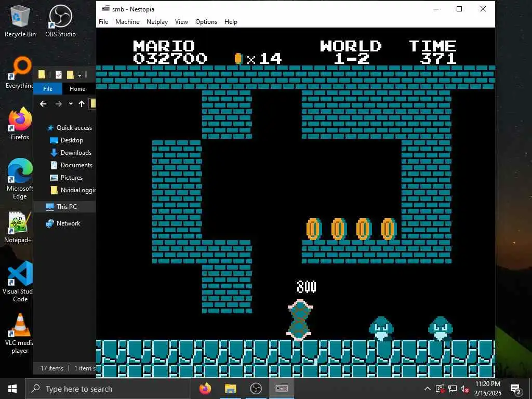Open File Explorer from the taskbar
The image size is (532, 399).
230,389
